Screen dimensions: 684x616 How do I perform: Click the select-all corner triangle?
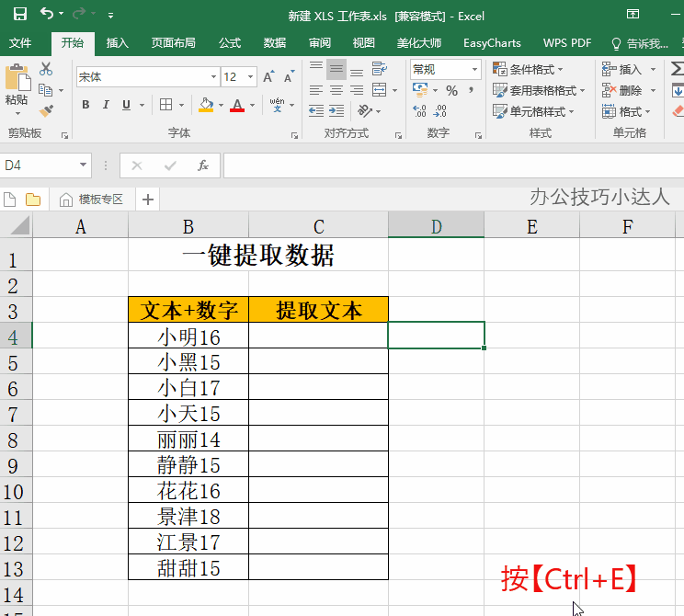coord(19,225)
